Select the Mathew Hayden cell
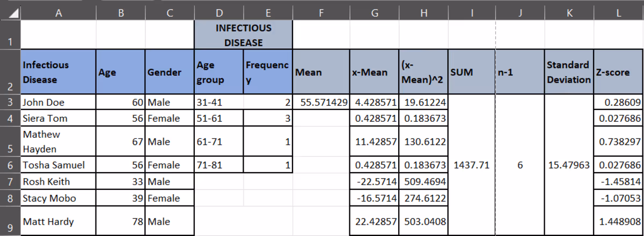Viewport: 644px width, 236px height. (x=58, y=141)
